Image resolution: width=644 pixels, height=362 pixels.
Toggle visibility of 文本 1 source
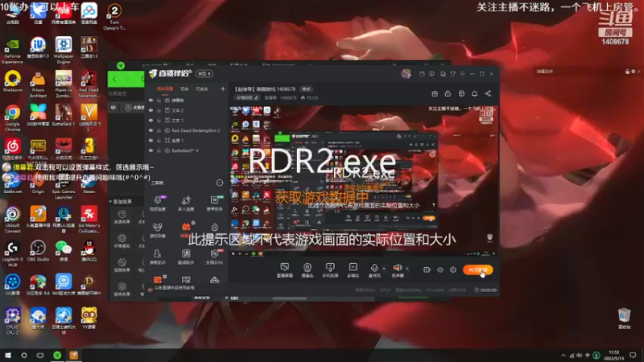(x=151, y=120)
